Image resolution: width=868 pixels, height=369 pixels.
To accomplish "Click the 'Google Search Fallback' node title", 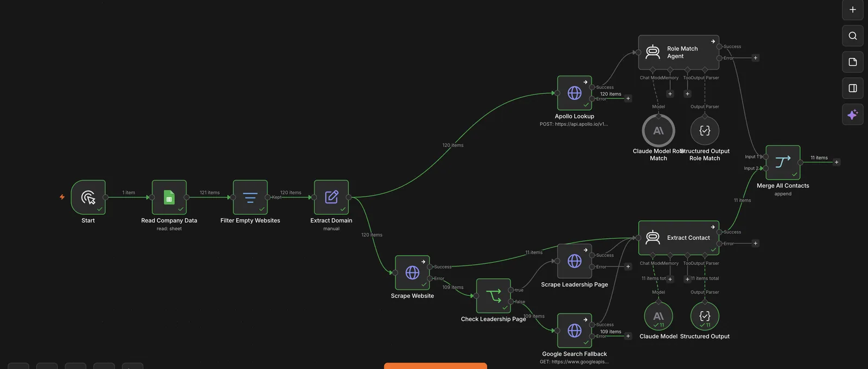I will (575, 354).
